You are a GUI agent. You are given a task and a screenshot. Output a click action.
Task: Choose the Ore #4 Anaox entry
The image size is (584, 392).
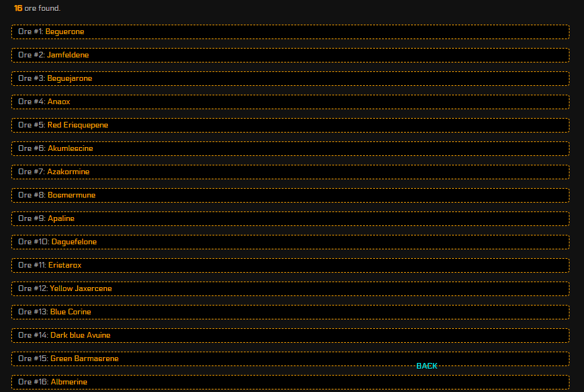(290, 102)
